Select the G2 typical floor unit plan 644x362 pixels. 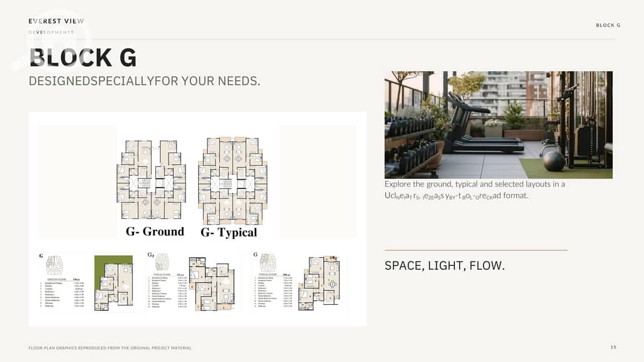pyautogui.click(x=211, y=284)
